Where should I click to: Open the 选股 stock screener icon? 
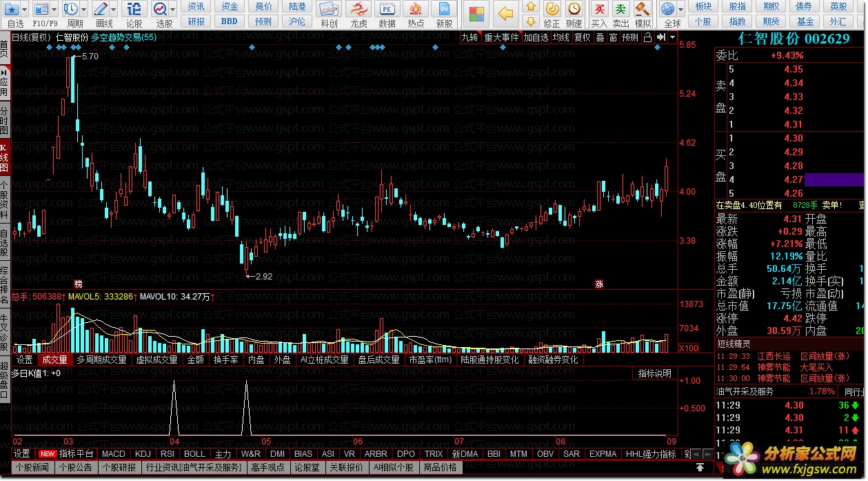(160, 10)
